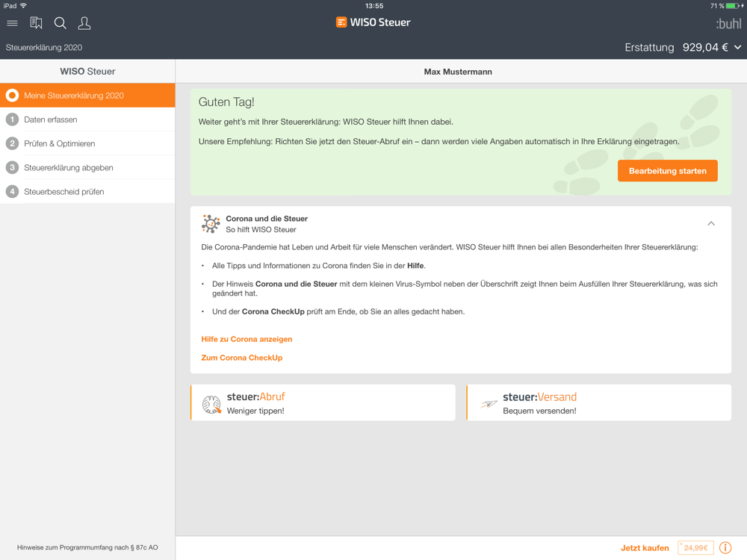The image size is (747, 560).
Task: Click Jetzt kaufen link
Action: 645,547
